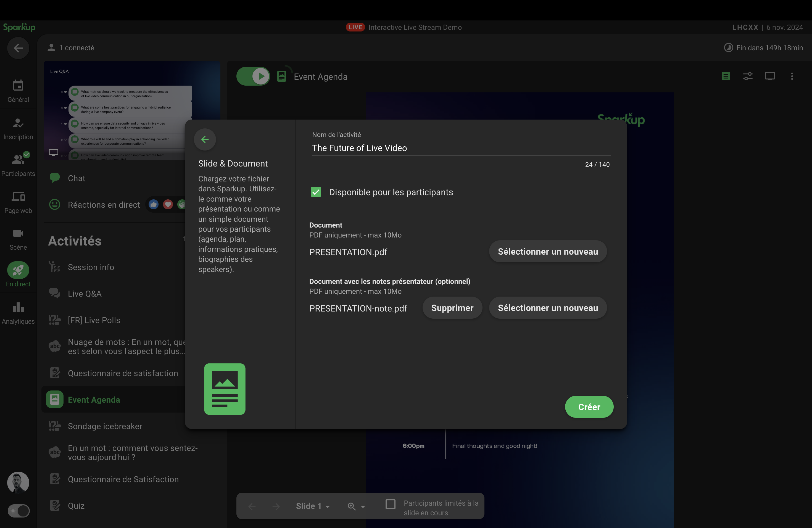The image size is (812, 528).
Task: Click the dialog back arrow button
Action: tap(205, 139)
